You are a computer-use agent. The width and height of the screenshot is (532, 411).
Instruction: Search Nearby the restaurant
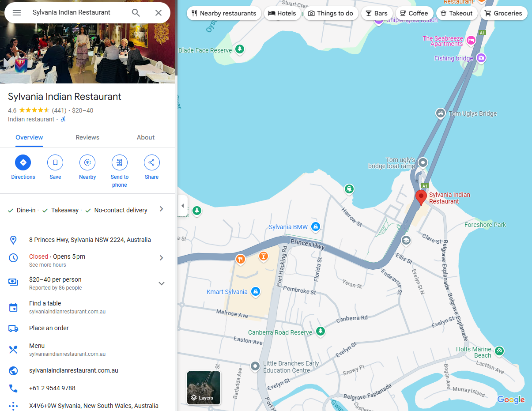point(87,167)
